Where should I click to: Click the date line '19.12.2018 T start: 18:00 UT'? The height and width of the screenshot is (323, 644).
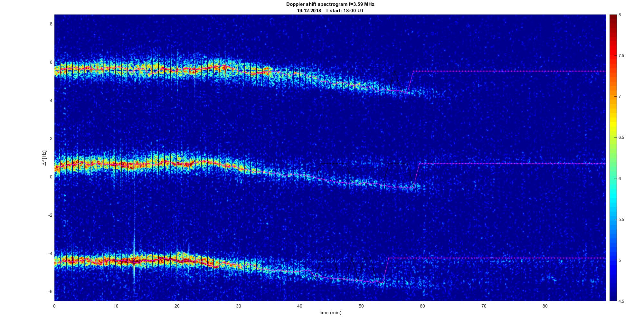(330, 11)
